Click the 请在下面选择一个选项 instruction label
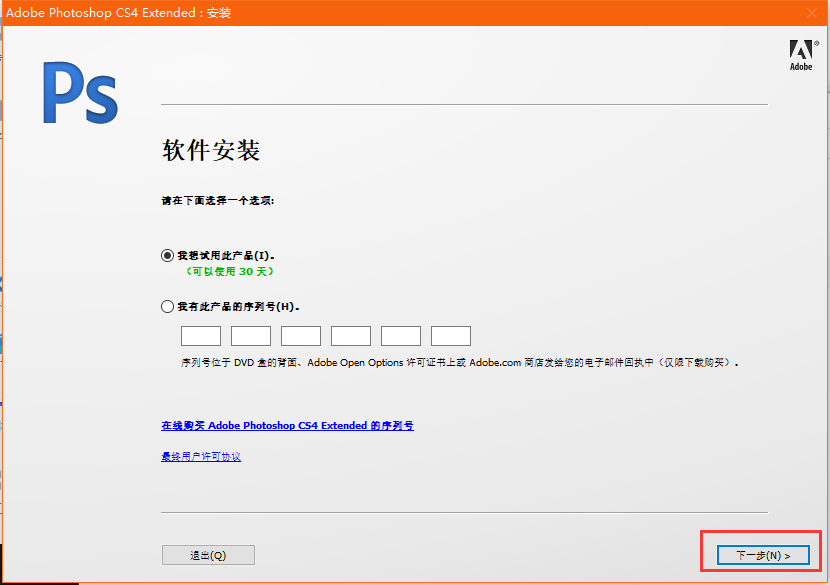The width and height of the screenshot is (830, 585). pos(218,200)
